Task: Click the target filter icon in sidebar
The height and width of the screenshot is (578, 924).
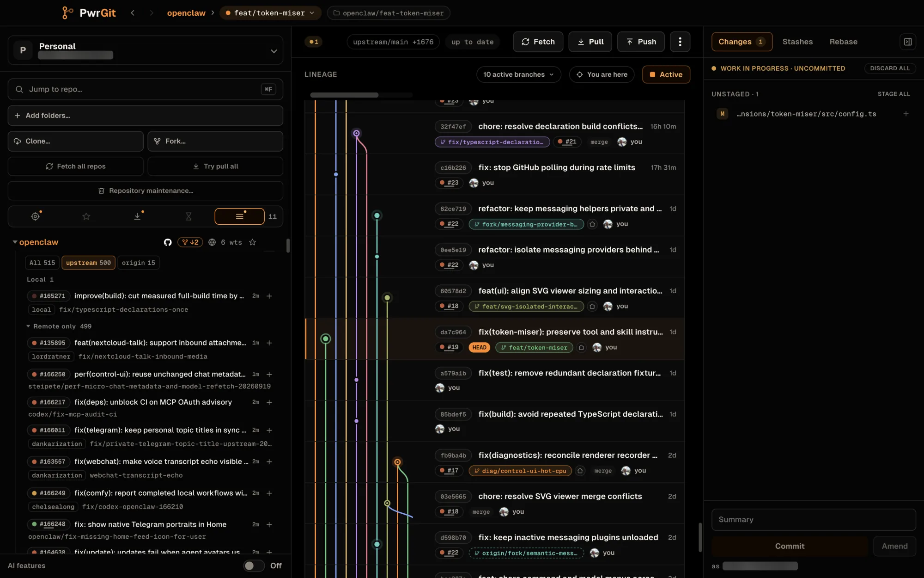Action: coord(35,216)
